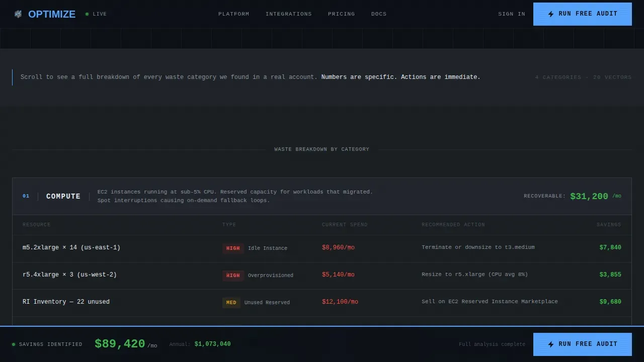Viewport: 644px width, 362px height.
Task: Click the MED badge for Unused Reserved
Action: 231,303
